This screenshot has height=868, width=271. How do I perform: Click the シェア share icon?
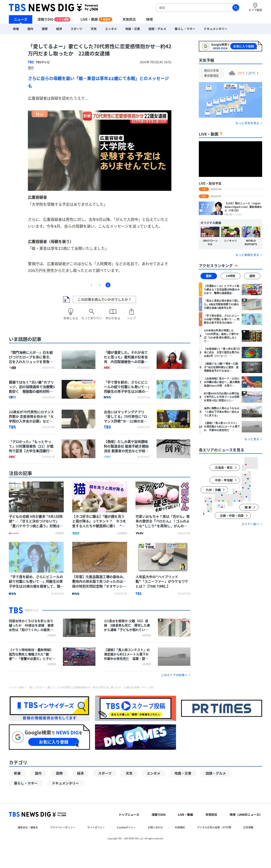click(x=131, y=314)
